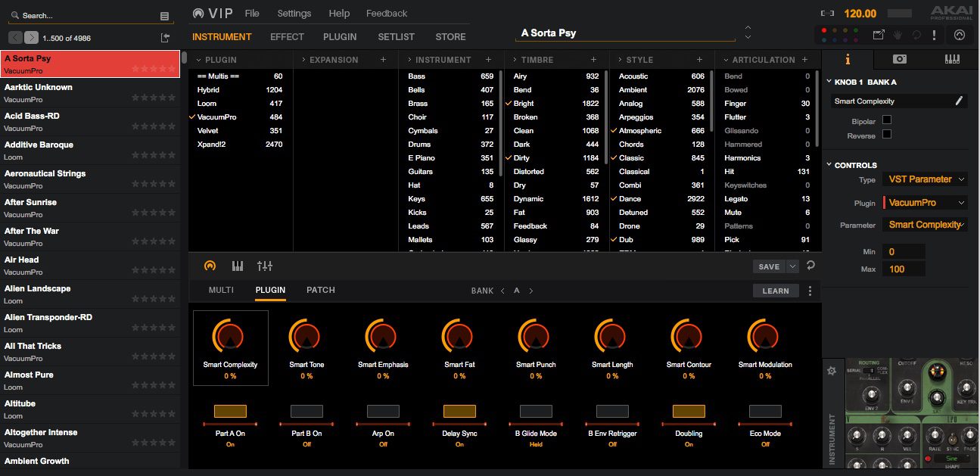
Task: Switch to the SETLIST tab
Action: click(x=397, y=36)
